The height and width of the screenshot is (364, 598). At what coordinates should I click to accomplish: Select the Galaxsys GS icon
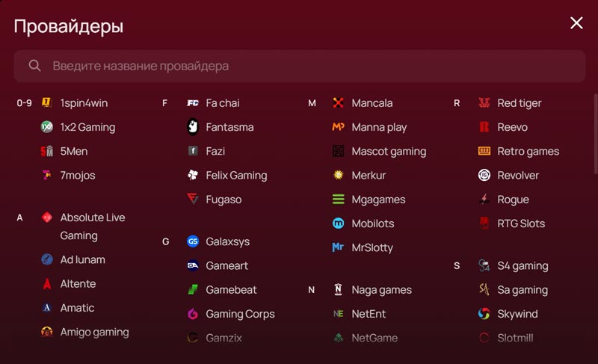(192, 241)
